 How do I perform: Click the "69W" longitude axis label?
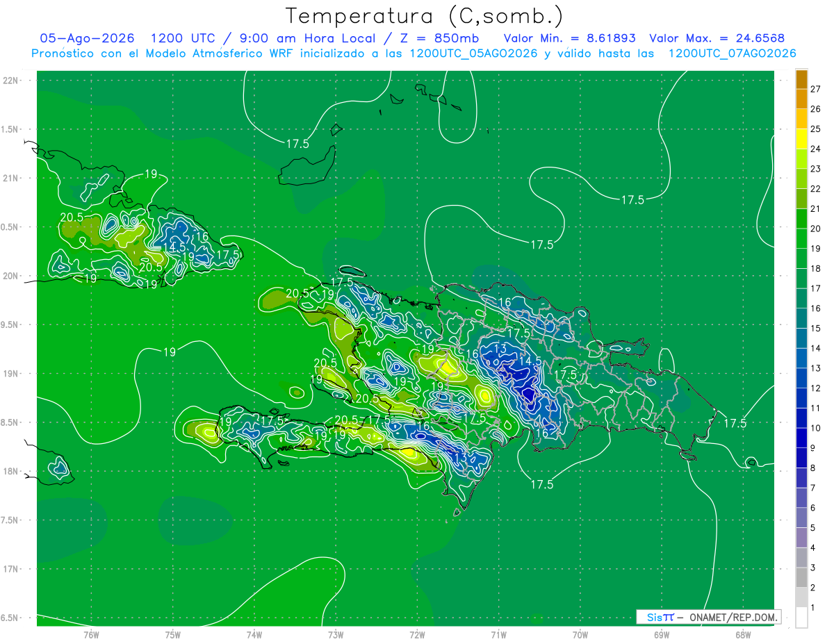tap(661, 634)
